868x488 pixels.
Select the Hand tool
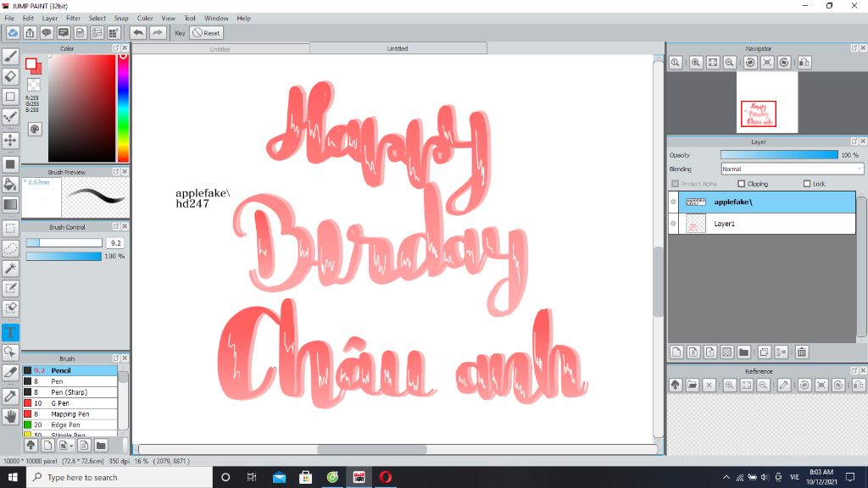coord(10,416)
